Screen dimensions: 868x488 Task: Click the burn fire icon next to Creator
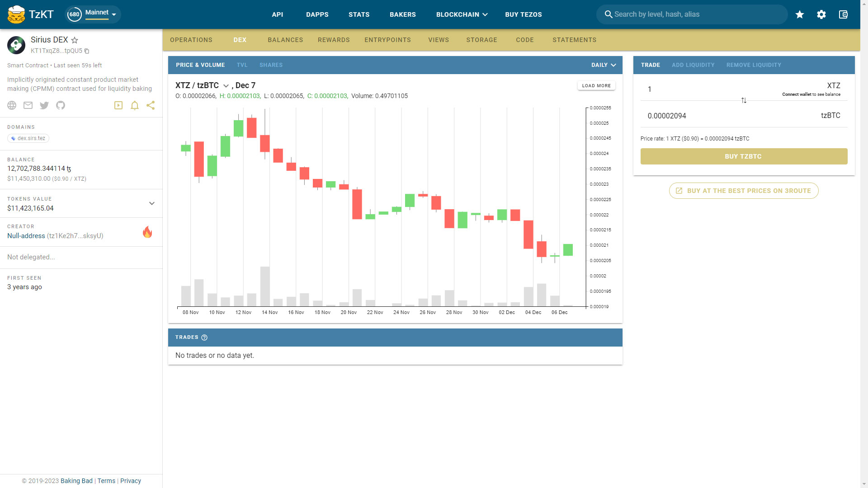point(147,232)
